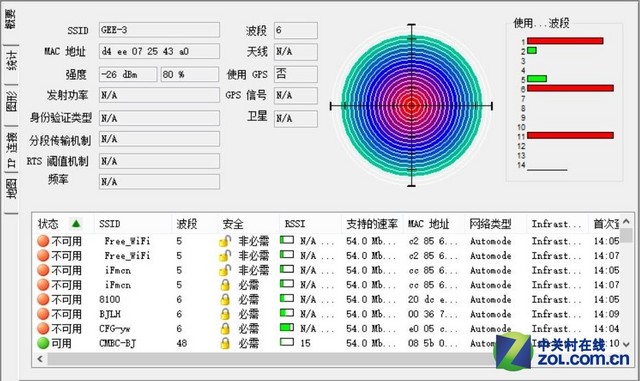The image size is (640, 381).
Task: Click closed padlock icon in the CFG-yw row
Action: [x=225, y=329]
